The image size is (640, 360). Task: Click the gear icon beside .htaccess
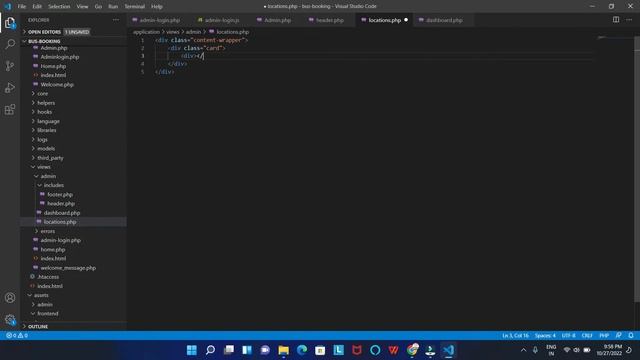[32, 277]
